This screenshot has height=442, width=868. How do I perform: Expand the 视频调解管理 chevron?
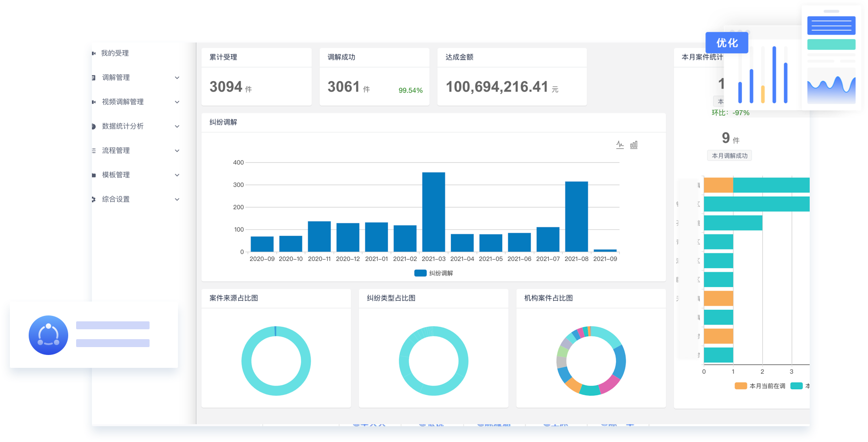click(177, 102)
